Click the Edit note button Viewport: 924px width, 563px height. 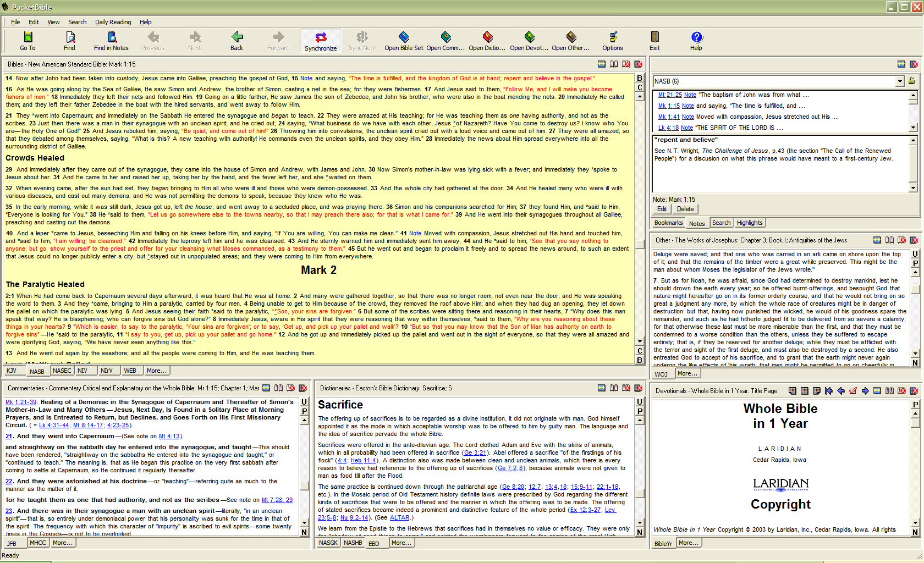[x=662, y=209]
